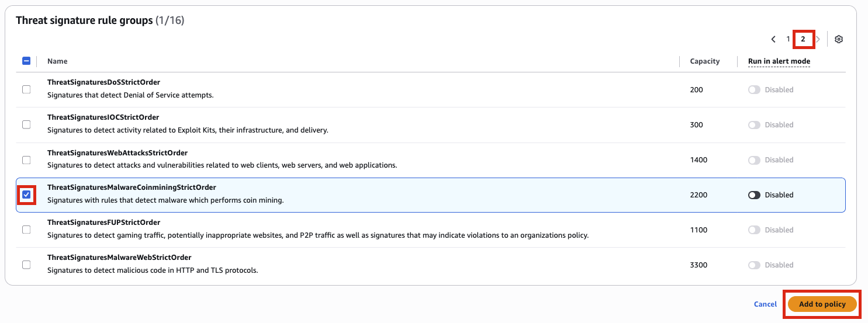Click the Cancel link
This screenshot has width=868, height=323.
pos(765,304)
